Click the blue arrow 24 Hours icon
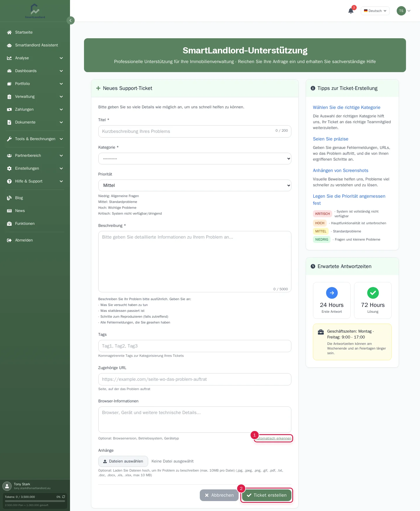Viewport: 420px width, 511px height. click(x=332, y=293)
